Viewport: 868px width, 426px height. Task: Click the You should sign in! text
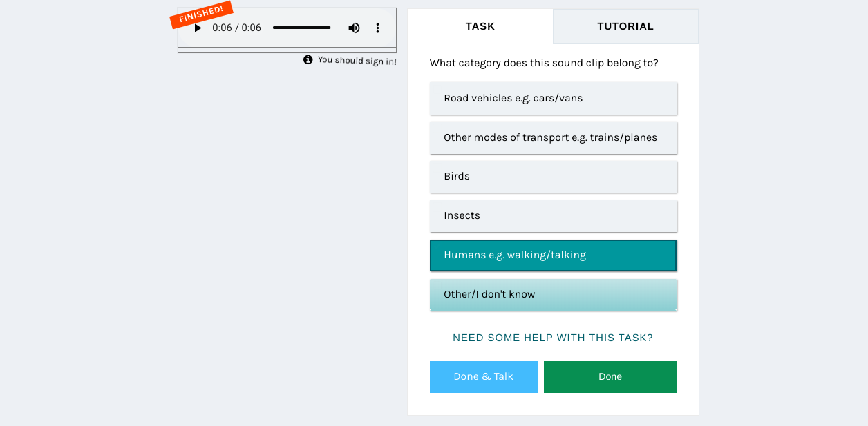tap(357, 61)
